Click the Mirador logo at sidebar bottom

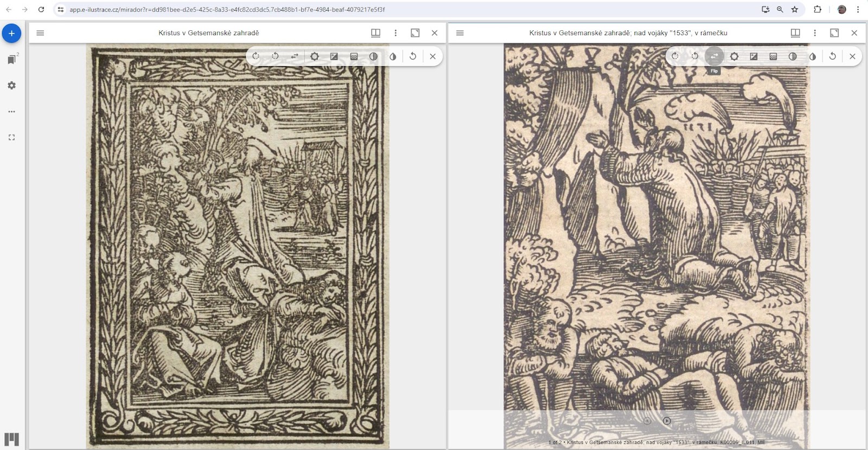pos(11,439)
